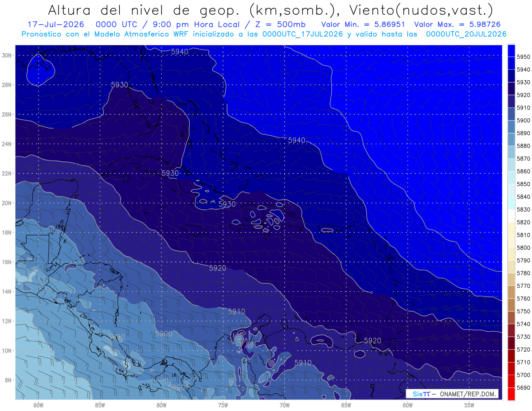This screenshot has height=411, width=532.
Task: Click the '5920' contour label between 14N and 16N
Action: [218, 268]
